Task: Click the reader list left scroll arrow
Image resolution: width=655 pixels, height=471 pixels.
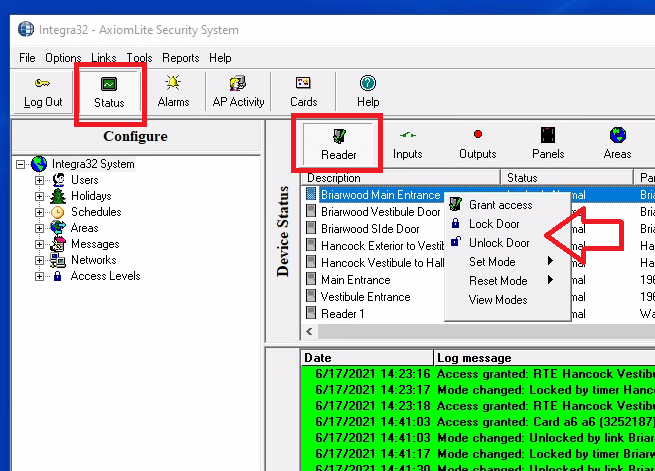Action: coord(309,332)
